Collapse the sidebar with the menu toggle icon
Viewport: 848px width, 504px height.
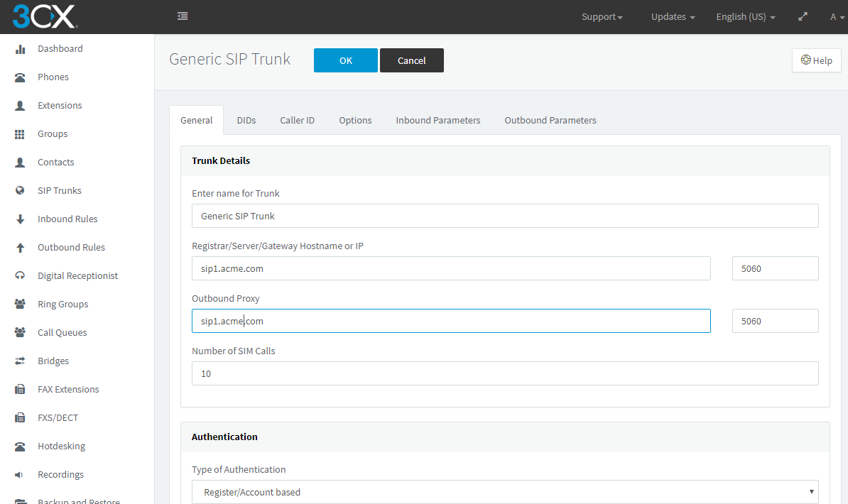(x=183, y=16)
